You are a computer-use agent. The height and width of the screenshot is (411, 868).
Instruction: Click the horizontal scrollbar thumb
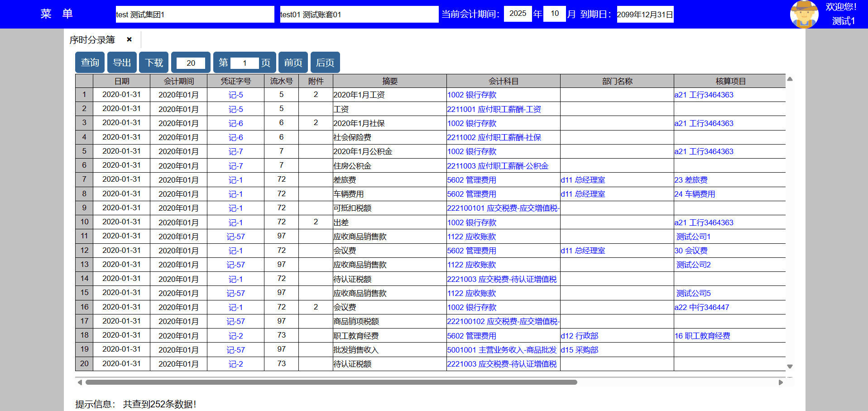(x=331, y=382)
